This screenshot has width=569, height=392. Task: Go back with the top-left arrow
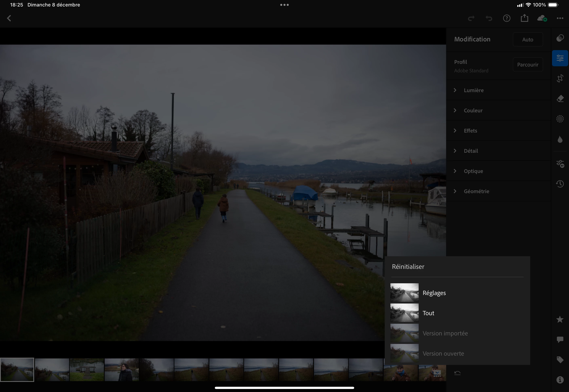tap(9, 18)
